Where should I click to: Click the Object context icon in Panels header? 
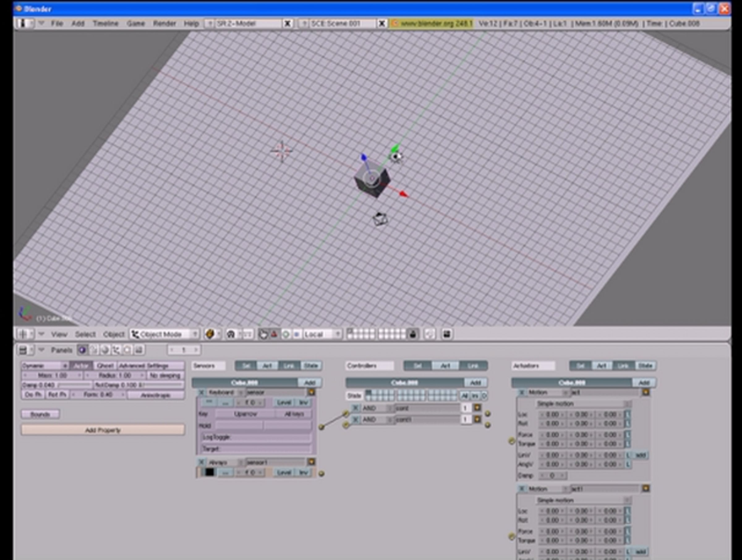(116, 350)
